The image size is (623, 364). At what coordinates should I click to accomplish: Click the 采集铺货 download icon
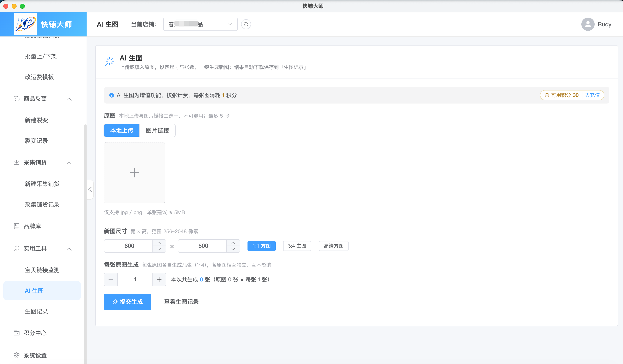(x=17, y=162)
